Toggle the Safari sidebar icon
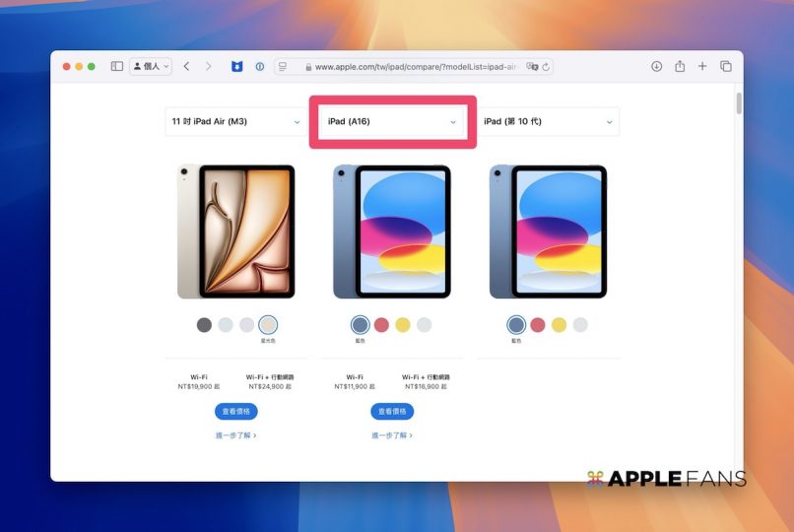This screenshot has width=794, height=532. (116, 66)
